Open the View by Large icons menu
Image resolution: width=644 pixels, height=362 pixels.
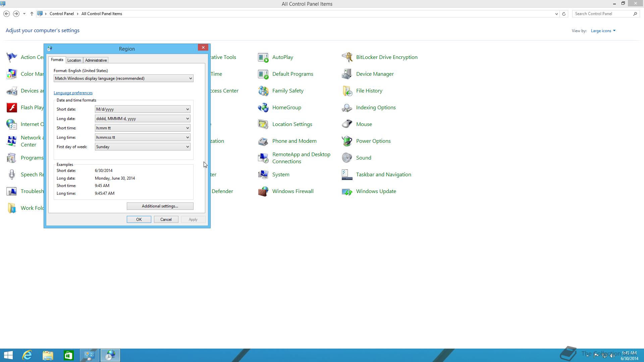point(603,31)
